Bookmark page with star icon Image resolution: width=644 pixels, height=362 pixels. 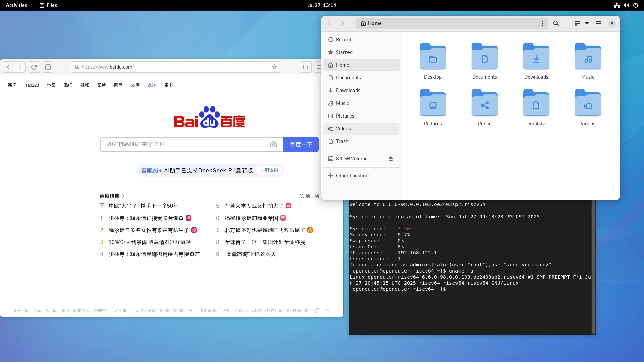pyautogui.click(x=274, y=67)
